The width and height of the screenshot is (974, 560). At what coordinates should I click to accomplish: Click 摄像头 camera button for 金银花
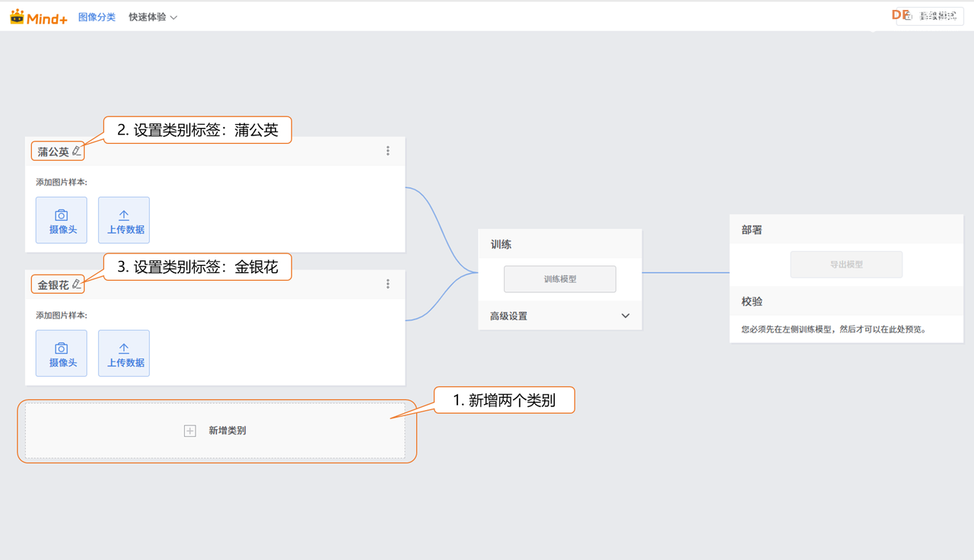[62, 353]
